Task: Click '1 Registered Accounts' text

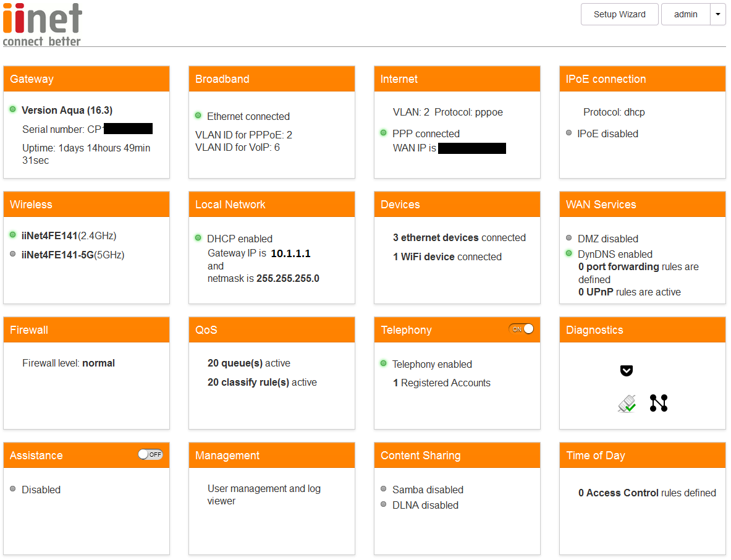Action: coord(441,383)
